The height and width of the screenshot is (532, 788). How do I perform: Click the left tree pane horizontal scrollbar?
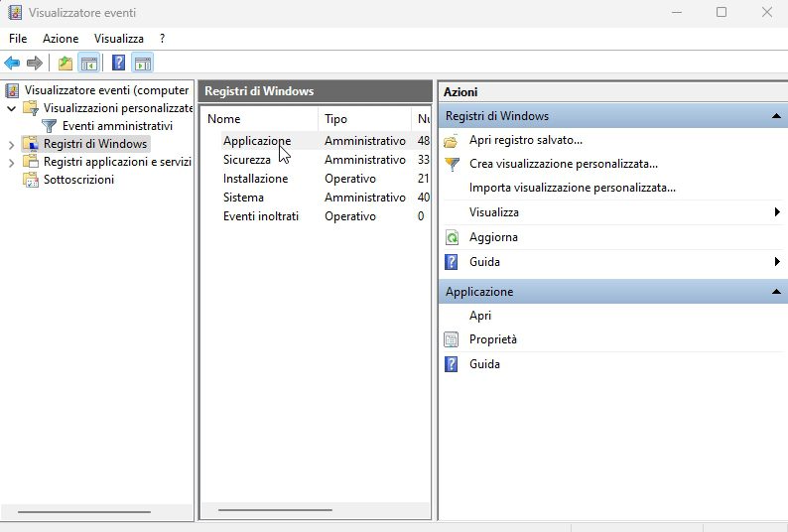(84, 512)
